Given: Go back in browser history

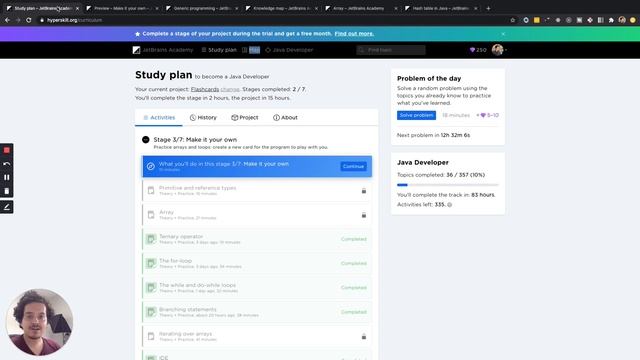Looking at the screenshot, I should pyautogui.click(x=7, y=20).
